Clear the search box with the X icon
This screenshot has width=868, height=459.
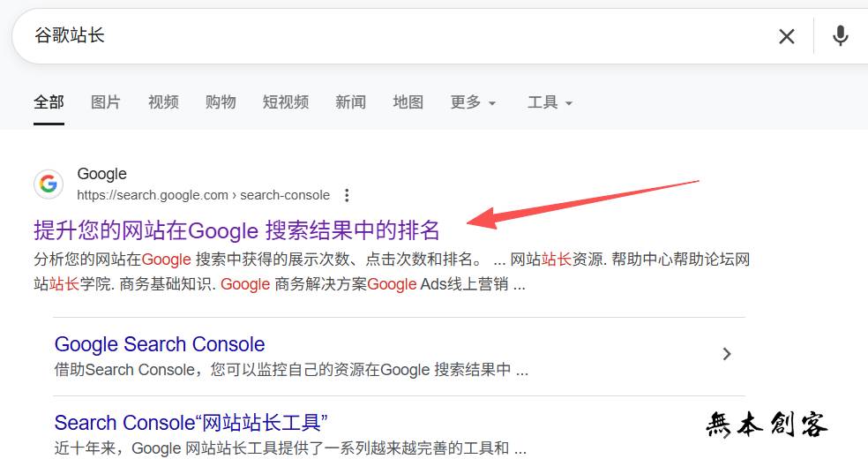(x=786, y=36)
